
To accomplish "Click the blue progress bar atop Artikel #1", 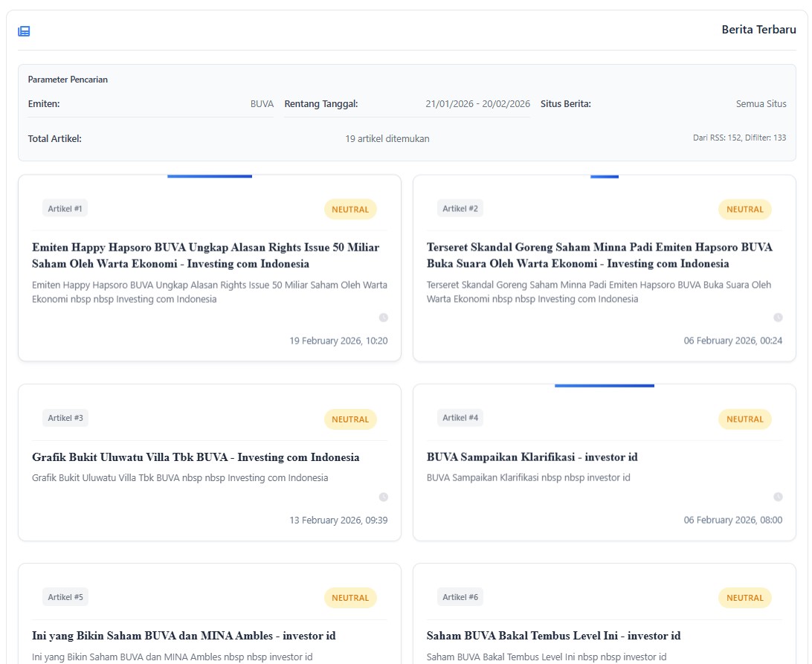I will pyautogui.click(x=210, y=176).
